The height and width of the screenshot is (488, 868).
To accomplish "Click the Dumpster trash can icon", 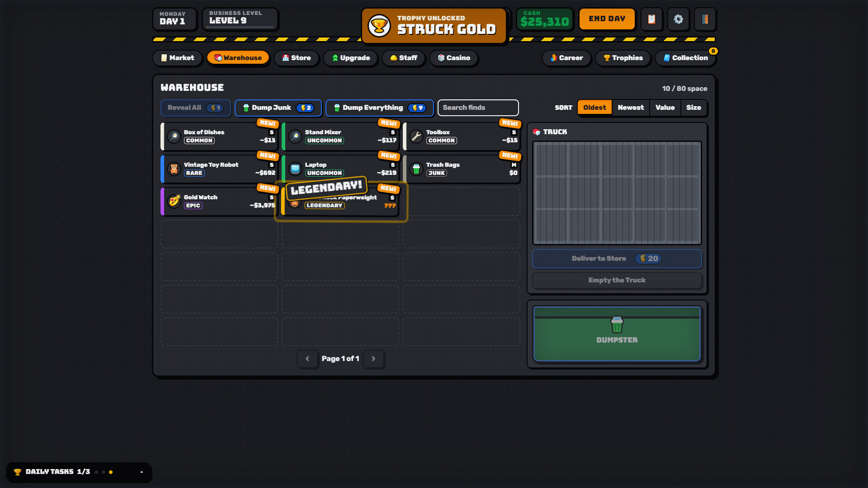I will [617, 324].
